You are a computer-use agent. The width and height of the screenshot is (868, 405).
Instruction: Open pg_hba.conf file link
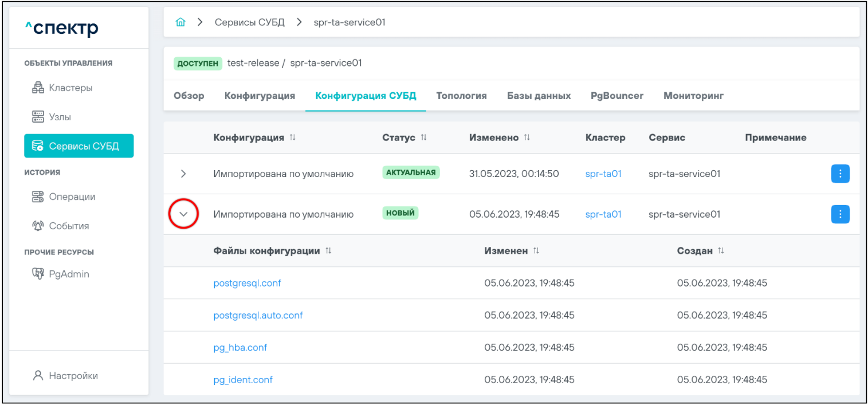point(240,347)
